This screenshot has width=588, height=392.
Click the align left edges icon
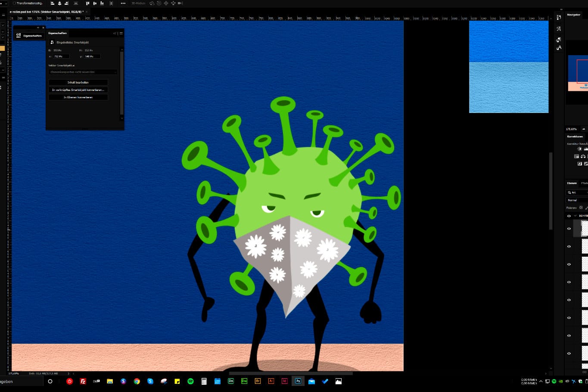(x=53, y=3)
